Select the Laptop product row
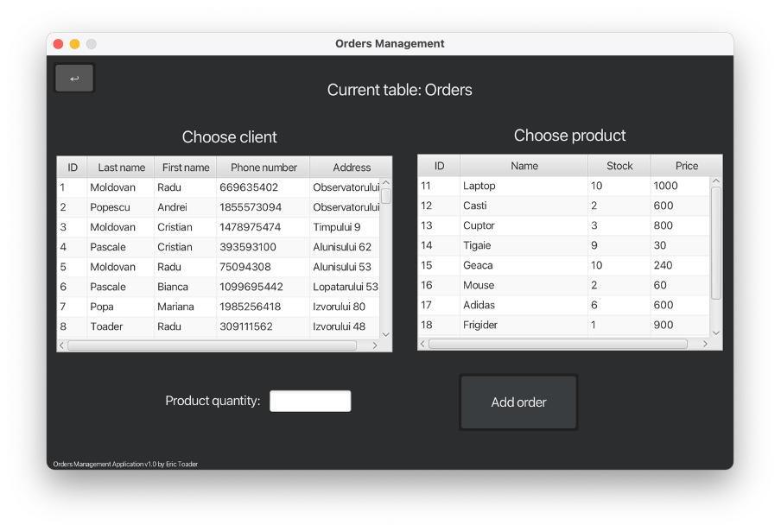The width and height of the screenshot is (781, 532). [564, 186]
